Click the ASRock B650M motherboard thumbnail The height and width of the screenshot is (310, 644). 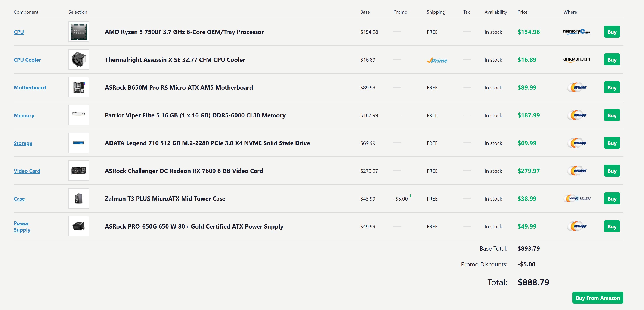(x=79, y=87)
